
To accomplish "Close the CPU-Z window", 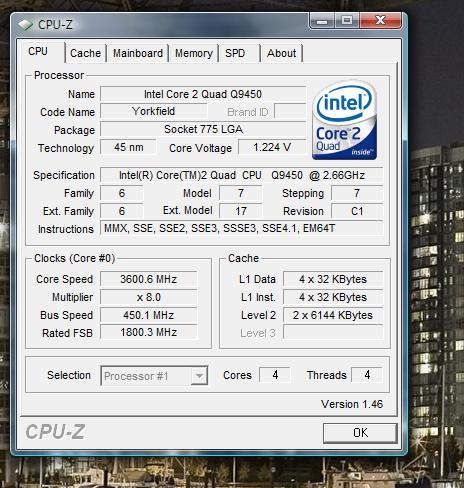I will [x=380, y=21].
